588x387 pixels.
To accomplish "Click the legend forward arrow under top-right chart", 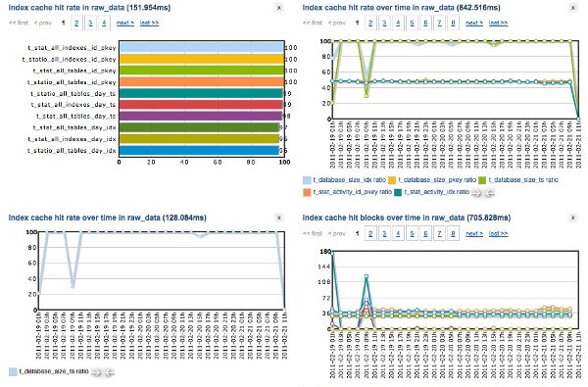I will coord(476,193).
